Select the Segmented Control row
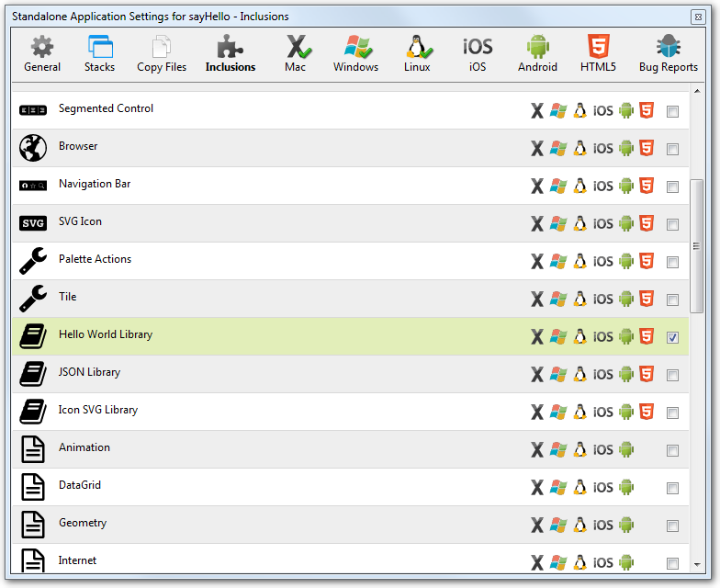Screen dimensions: 720x588 click(106, 108)
